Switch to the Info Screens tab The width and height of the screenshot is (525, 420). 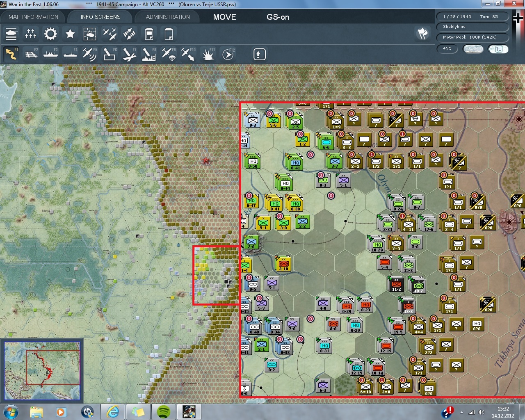[100, 17]
